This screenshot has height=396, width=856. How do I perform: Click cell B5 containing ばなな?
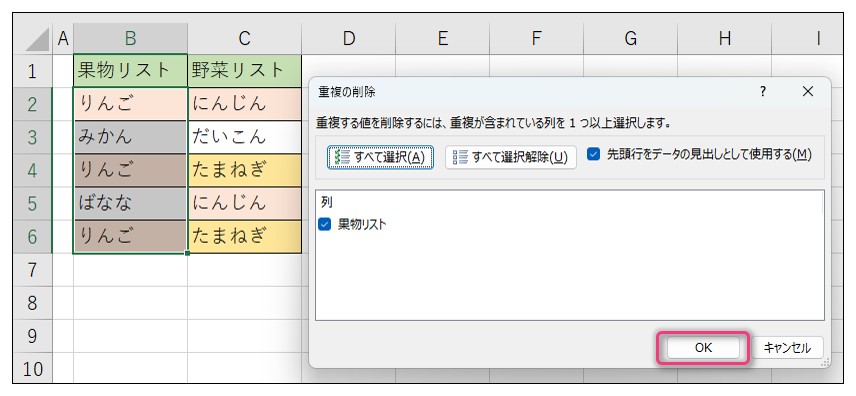(130, 204)
